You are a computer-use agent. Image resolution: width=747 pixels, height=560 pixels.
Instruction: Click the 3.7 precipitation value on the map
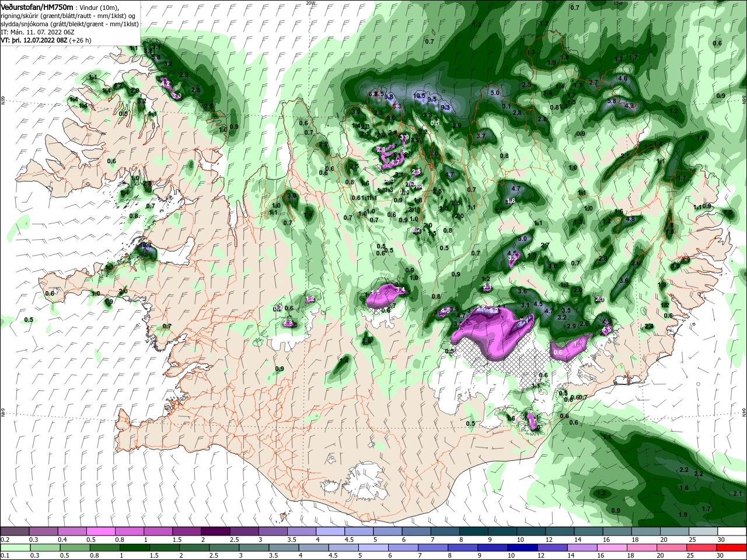(481, 136)
